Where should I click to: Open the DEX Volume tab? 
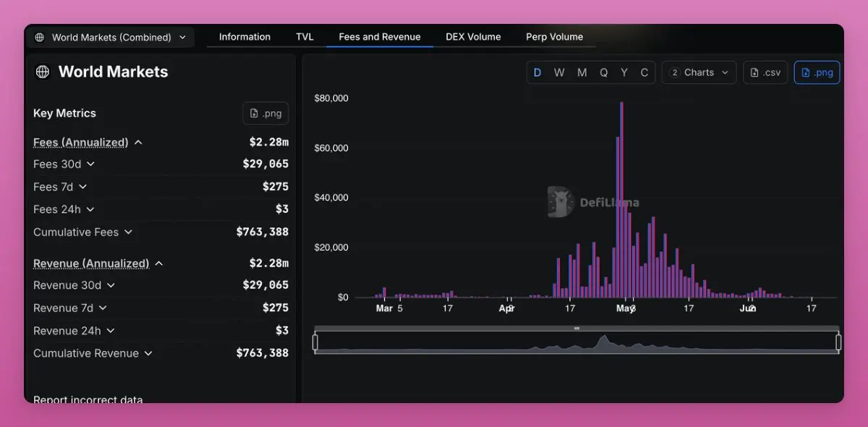pos(473,37)
